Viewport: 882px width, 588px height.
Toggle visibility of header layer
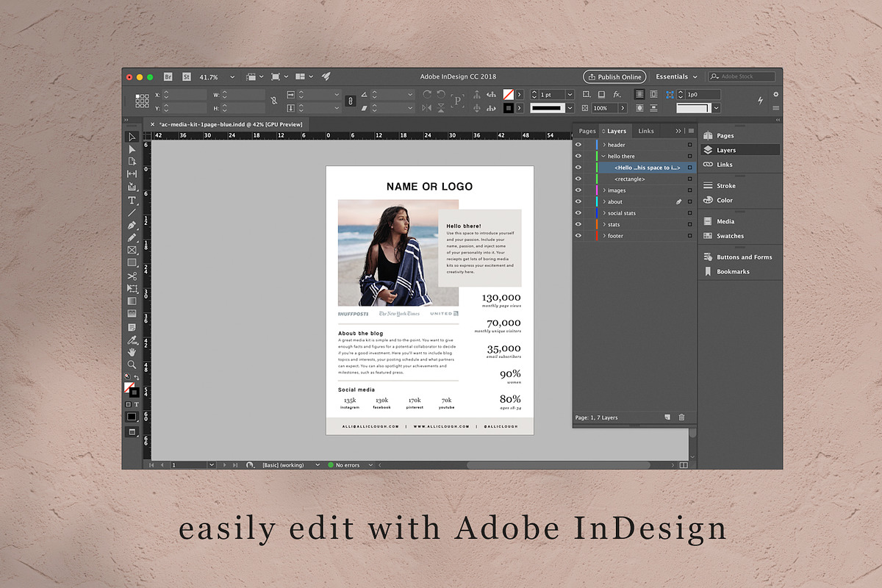[x=578, y=145]
